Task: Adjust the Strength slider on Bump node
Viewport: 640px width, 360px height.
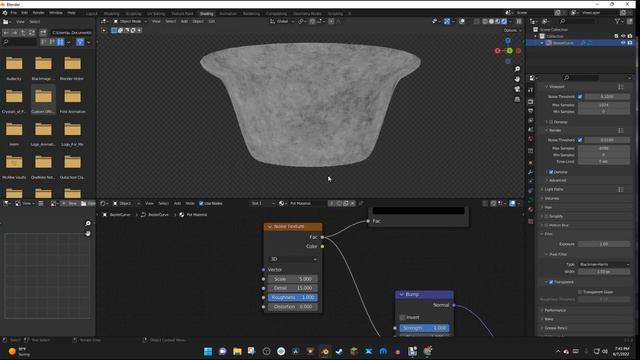Action: pyautogui.click(x=424, y=328)
